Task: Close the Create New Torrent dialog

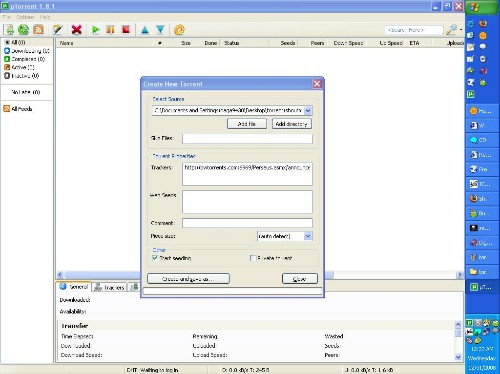Action: click(x=317, y=84)
